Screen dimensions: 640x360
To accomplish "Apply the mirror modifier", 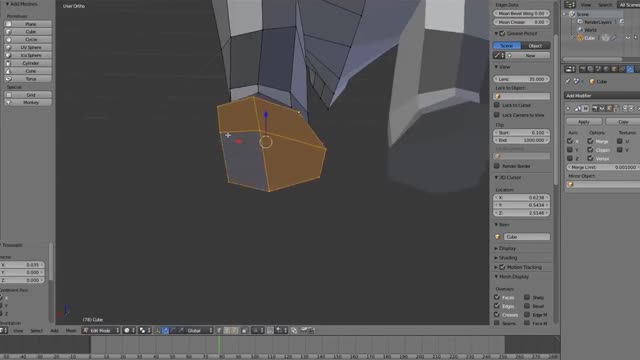I will pos(584,122).
